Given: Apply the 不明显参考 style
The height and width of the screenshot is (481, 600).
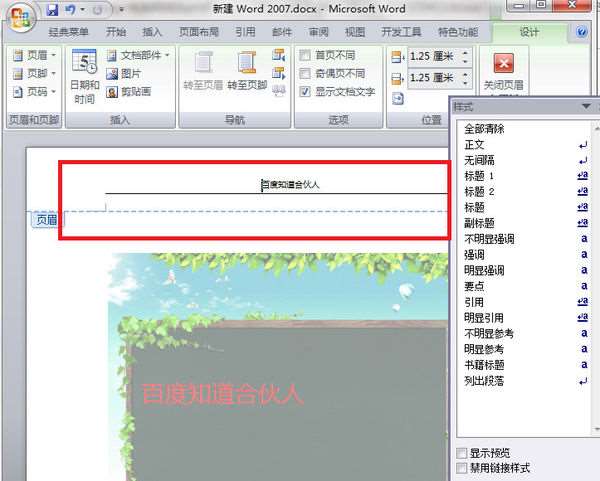Looking at the screenshot, I should 525,334.
